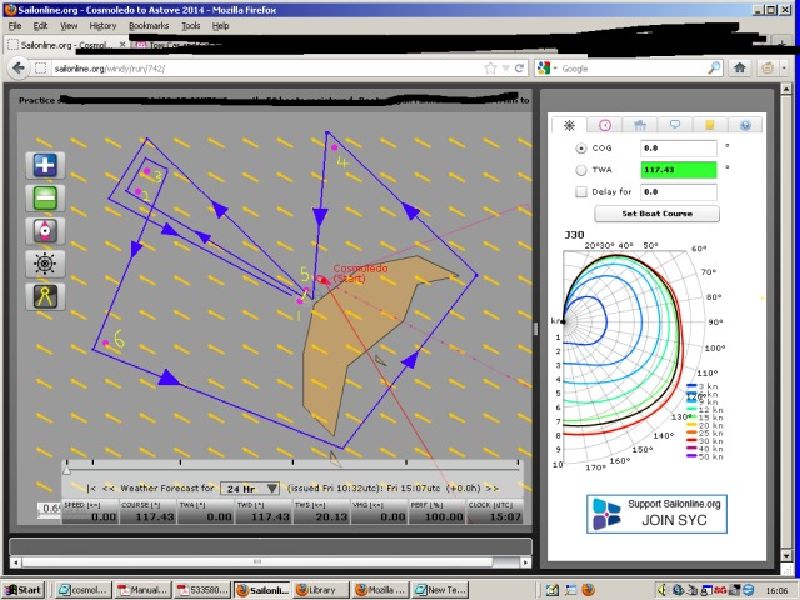Open the Windows Start menu

pos(23,590)
